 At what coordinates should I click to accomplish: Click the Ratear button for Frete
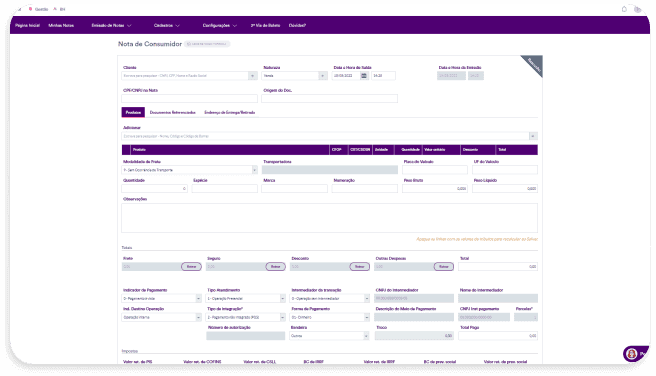(x=191, y=266)
